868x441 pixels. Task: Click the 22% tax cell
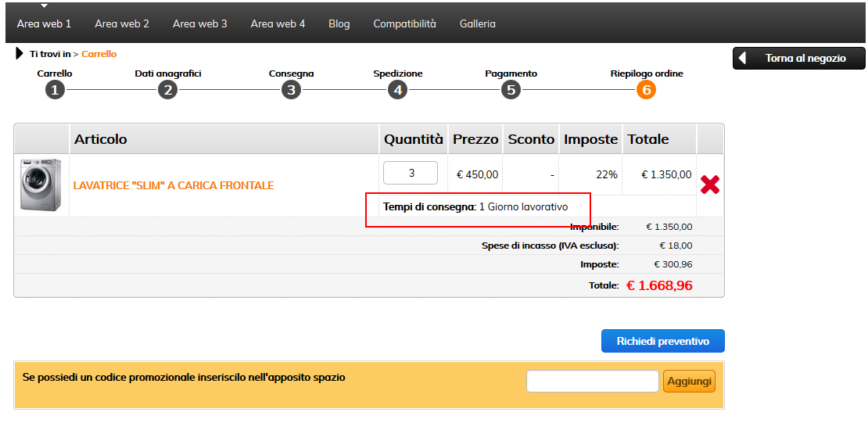pyautogui.click(x=607, y=174)
